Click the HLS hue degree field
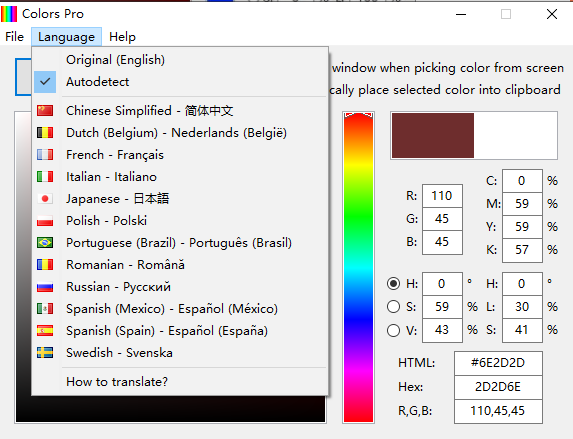 click(x=522, y=284)
